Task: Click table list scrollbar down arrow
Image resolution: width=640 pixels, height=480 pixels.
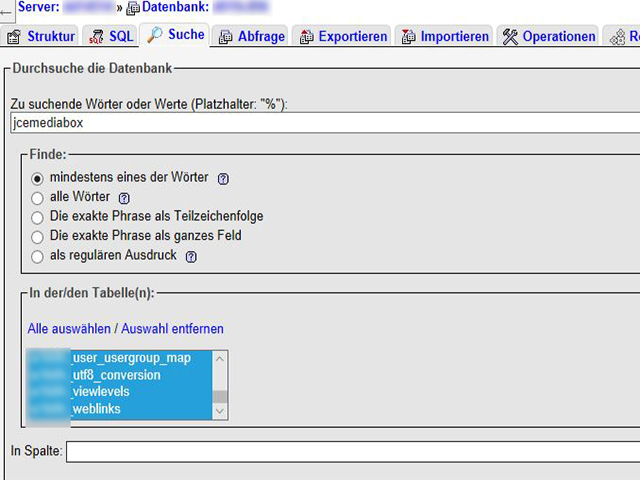Action: pos(220,411)
